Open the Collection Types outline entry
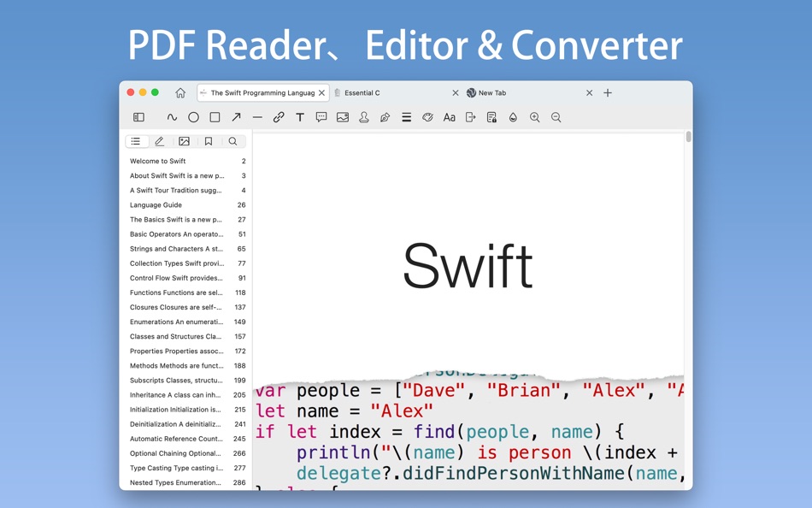The width and height of the screenshot is (812, 508). (187, 263)
